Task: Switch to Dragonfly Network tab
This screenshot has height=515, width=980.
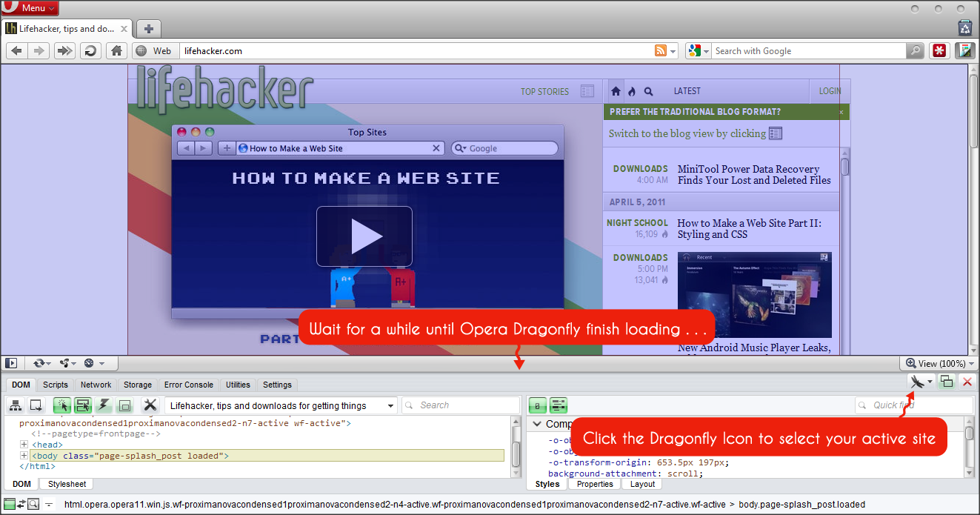Action: point(96,385)
